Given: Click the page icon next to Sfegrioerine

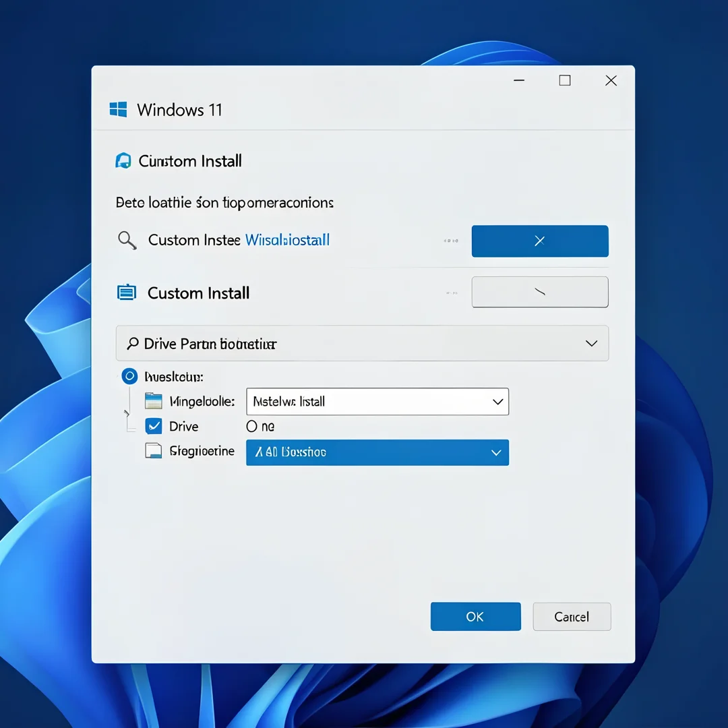Looking at the screenshot, I should click(x=154, y=451).
